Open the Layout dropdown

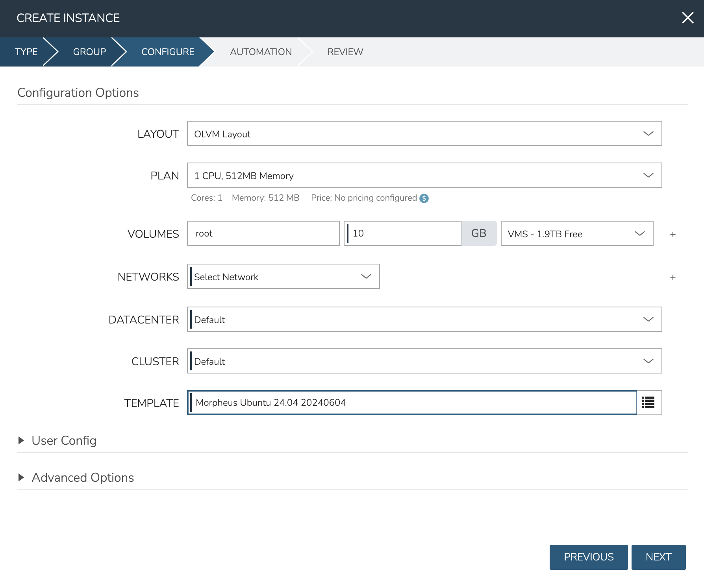pos(424,134)
